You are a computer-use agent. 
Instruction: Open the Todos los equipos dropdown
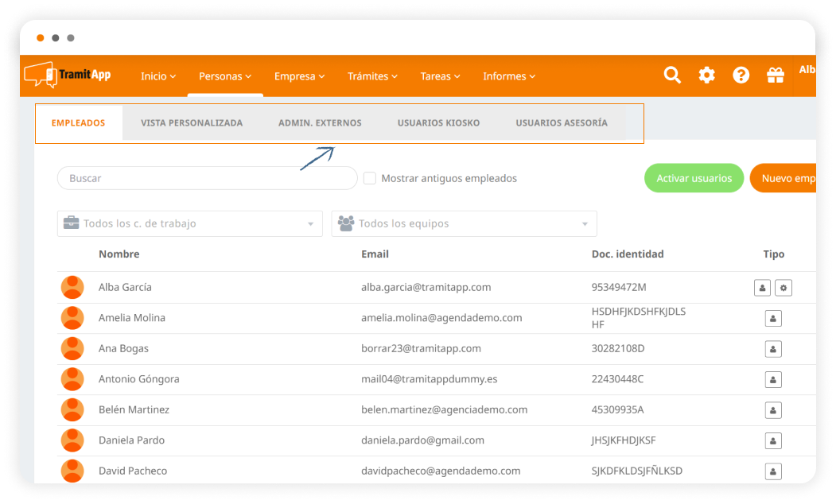click(464, 223)
